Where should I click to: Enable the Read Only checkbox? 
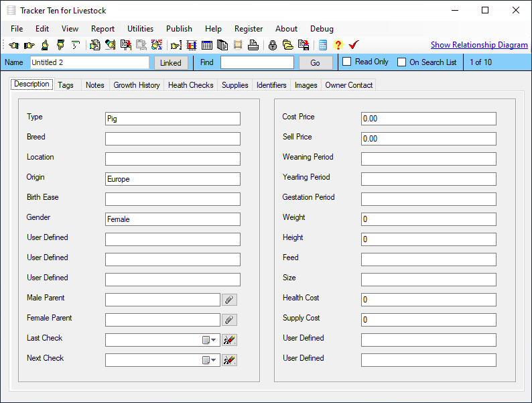click(x=347, y=62)
